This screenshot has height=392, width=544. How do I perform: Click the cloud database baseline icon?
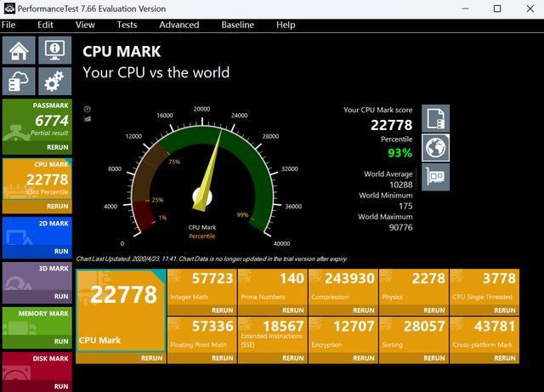(19, 82)
